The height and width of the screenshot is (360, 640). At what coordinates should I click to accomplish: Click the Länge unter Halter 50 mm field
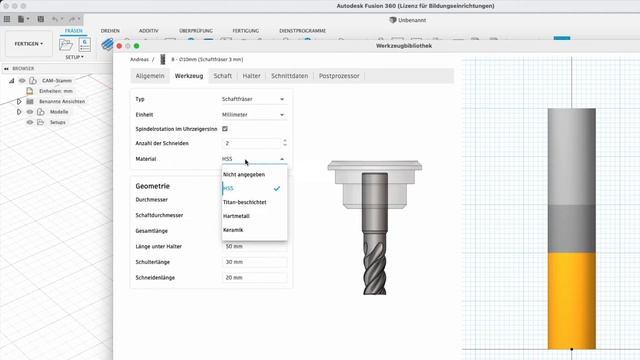(x=255, y=247)
